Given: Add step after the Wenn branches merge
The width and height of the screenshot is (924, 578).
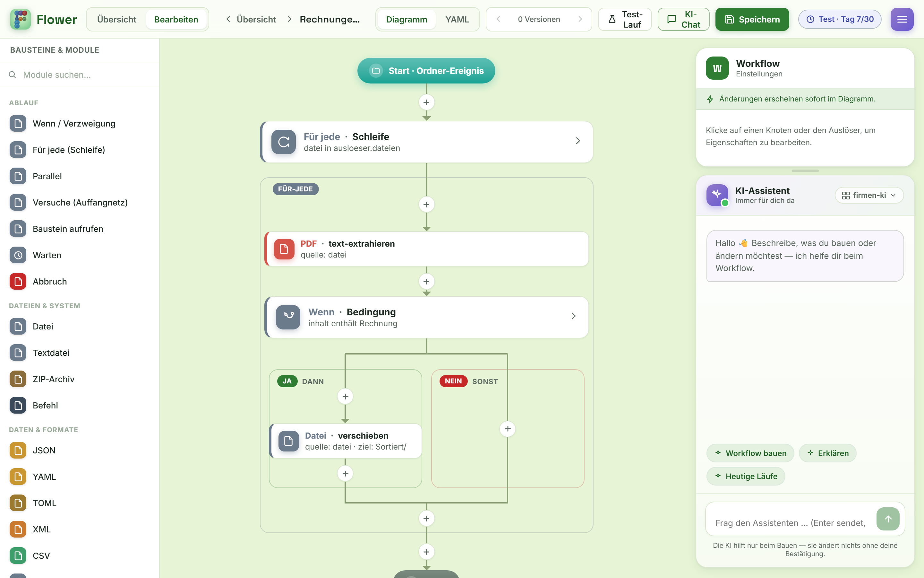Looking at the screenshot, I should (x=426, y=519).
